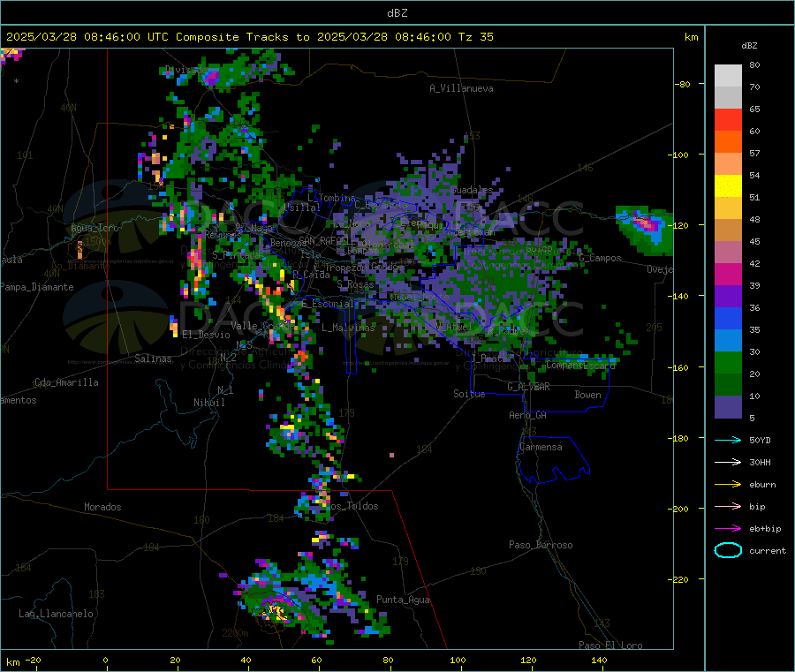Click the x-axis tick label '-20'
This screenshot has width=795, height=672.
33,660
